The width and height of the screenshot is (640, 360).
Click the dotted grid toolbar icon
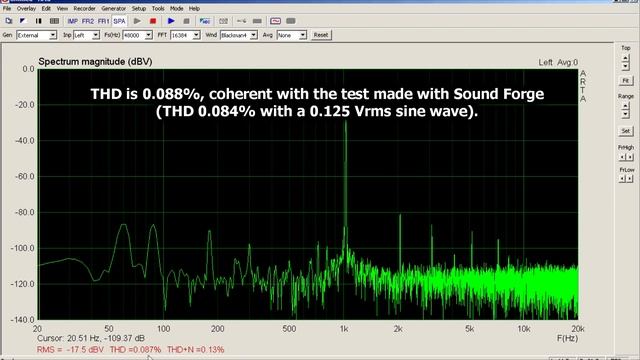223,21
